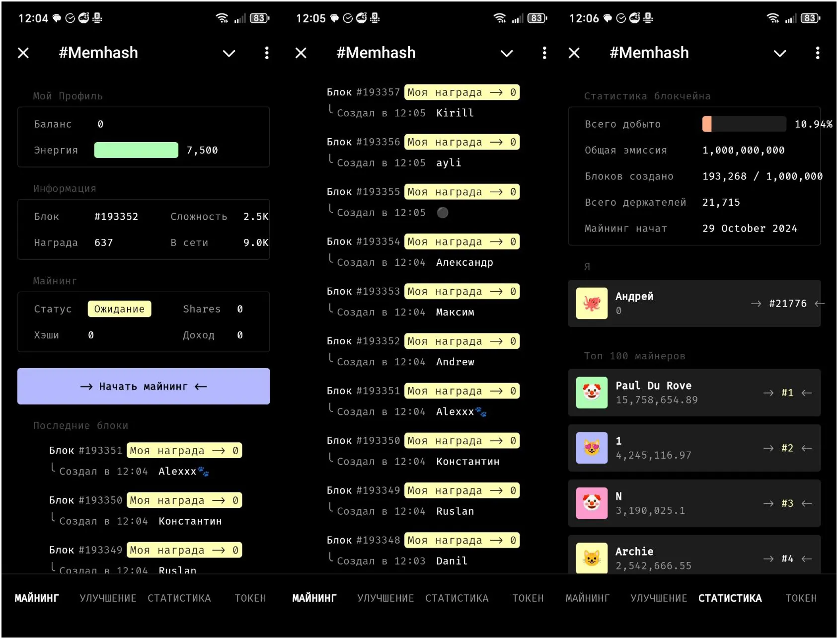Open the three-dot menu on the 12:06 screen
The image size is (840, 639).
817,53
